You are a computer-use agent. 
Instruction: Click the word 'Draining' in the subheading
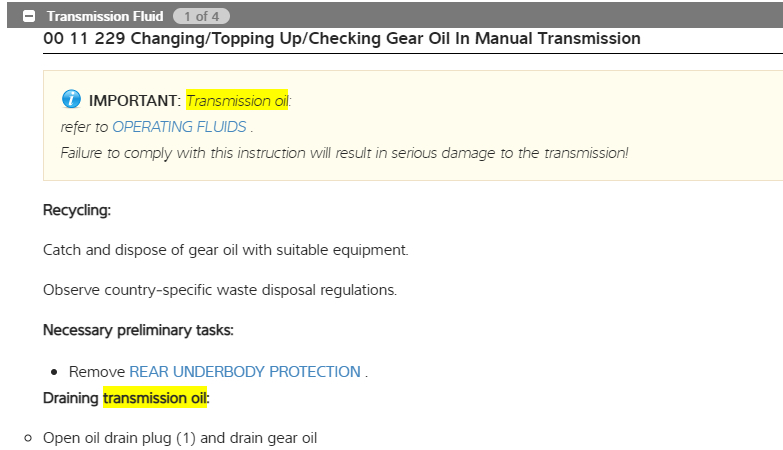pos(71,398)
